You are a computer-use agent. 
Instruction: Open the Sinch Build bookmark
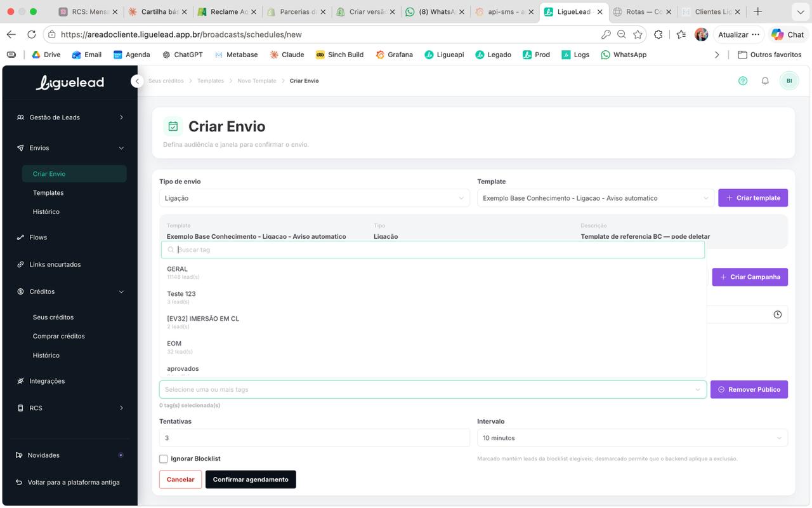point(339,55)
